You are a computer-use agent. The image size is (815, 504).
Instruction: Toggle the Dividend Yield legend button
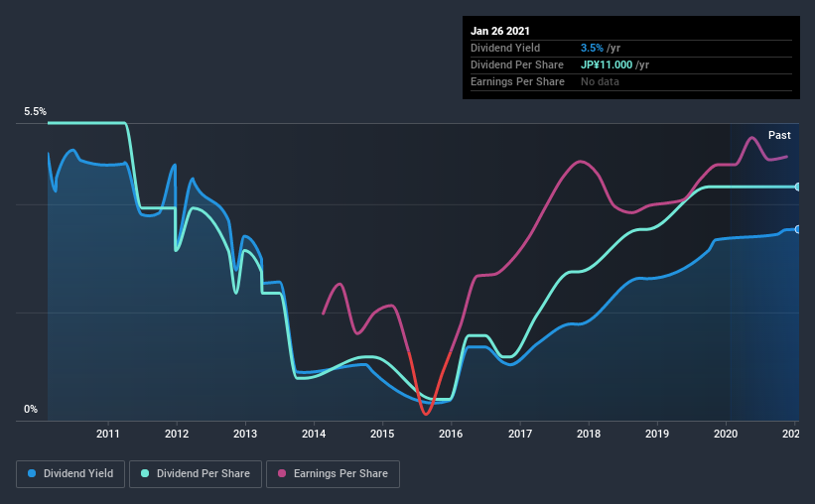(70, 474)
